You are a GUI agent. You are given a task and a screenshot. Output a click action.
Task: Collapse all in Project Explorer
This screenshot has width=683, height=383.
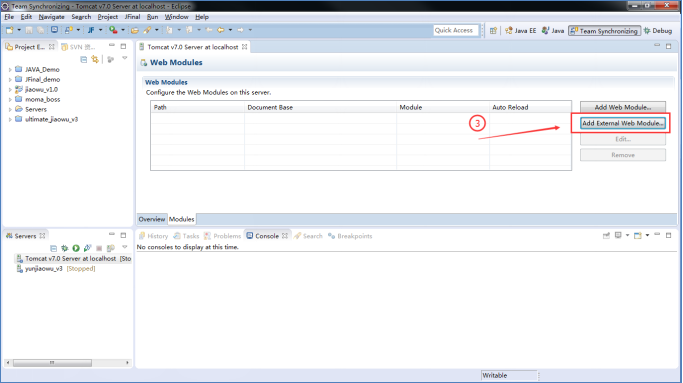(84, 59)
